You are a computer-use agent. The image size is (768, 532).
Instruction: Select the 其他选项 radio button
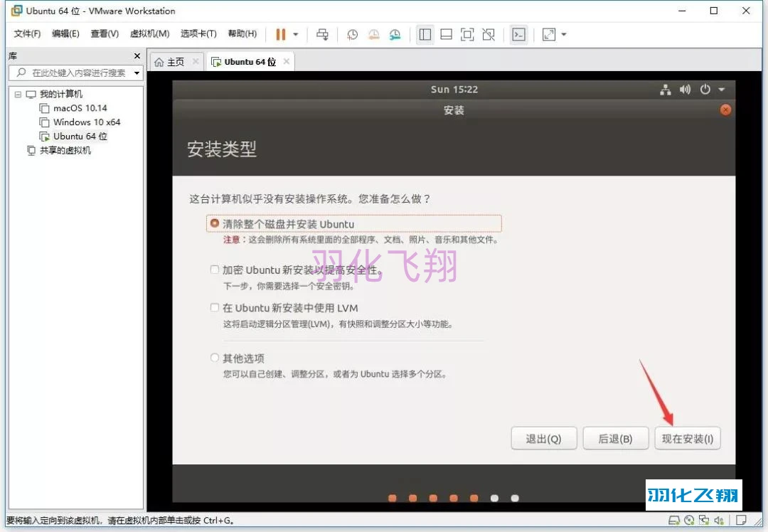(215, 358)
